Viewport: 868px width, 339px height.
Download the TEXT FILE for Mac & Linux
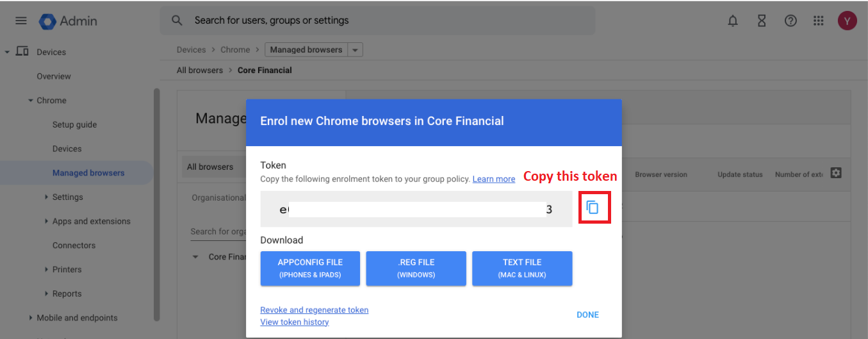[x=522, y=268]
